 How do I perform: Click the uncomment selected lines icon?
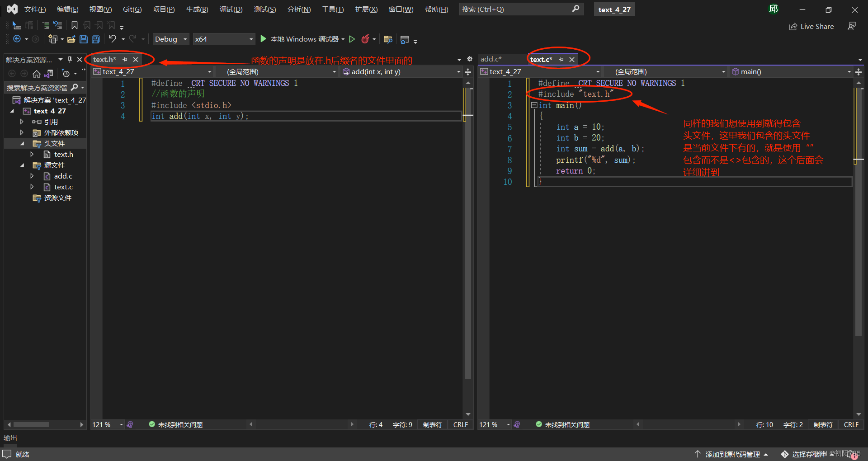pyautogui.click(x=58, y=25)
